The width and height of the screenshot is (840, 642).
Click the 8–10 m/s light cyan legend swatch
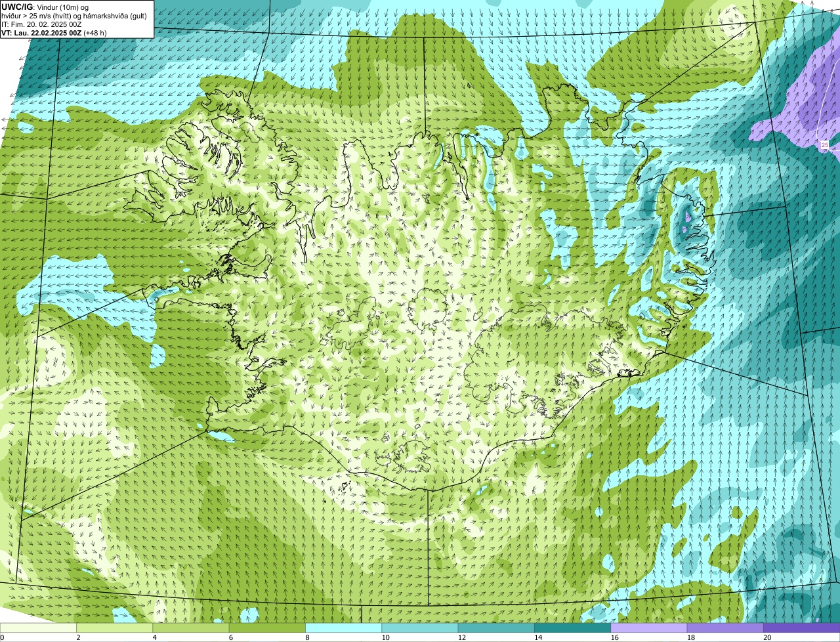344,628
